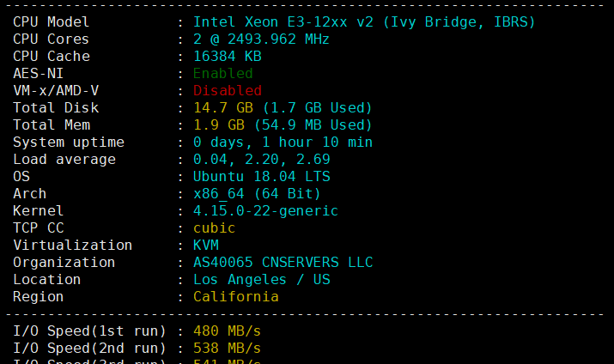Click the VM-x/AMD-V label
This screenshot has height=364, width=614.
pyautogui.click(x=56, y=91)
